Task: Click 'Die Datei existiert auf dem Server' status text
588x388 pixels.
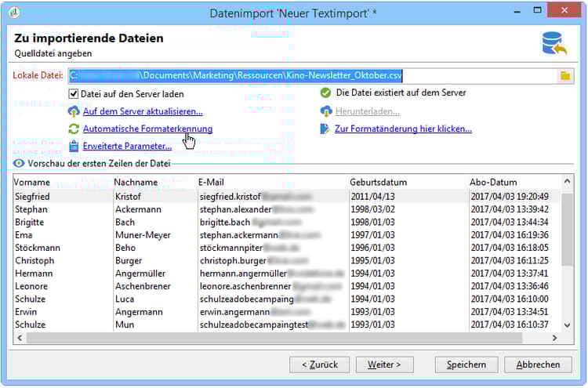Action: click(x=401, y=92)
